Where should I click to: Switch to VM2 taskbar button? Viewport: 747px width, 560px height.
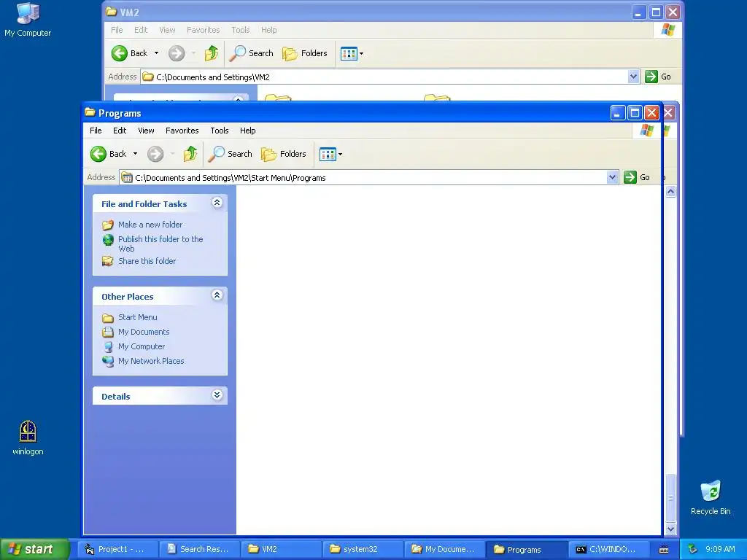point(281,549)
